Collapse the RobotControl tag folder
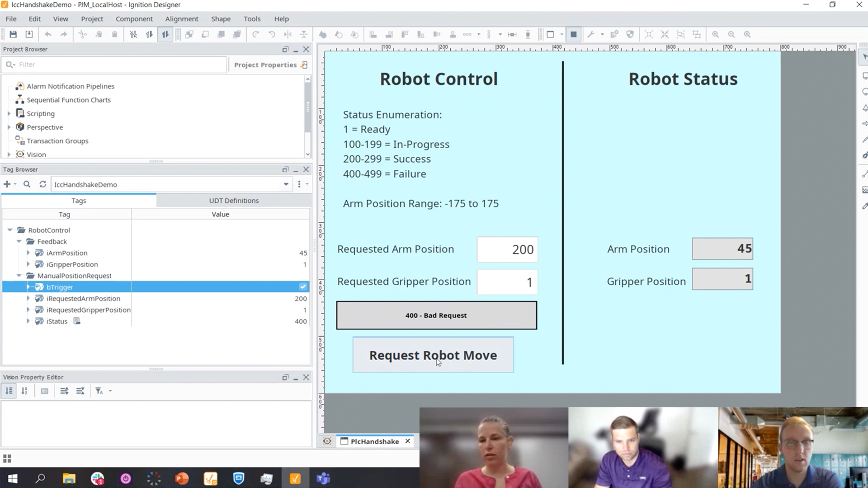 coord(10,230)
